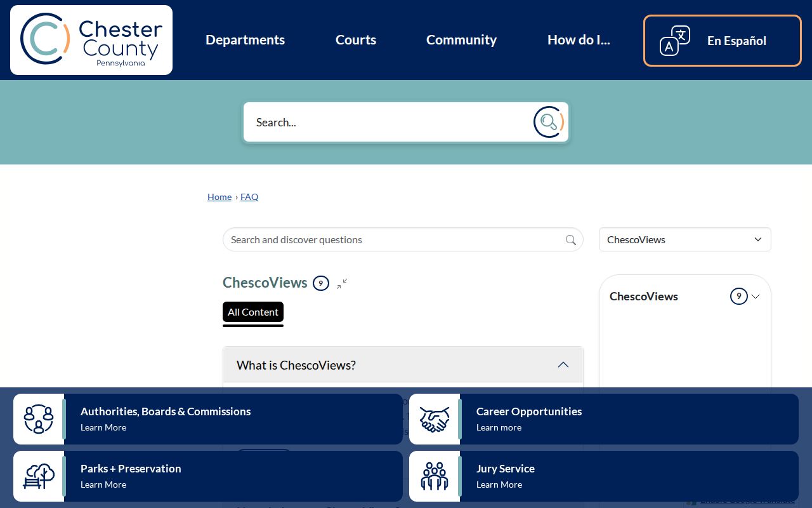The height and width of the screenshot is (508, 812).
Task: Open the Departments menu
Action: pyautogui.click(x=246, y=40)
